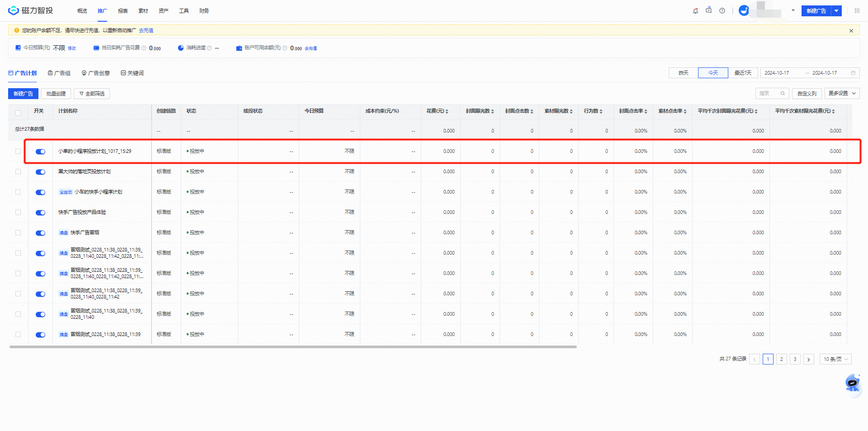Sort the table by 素材点击率 column

(x=685, y=111)
